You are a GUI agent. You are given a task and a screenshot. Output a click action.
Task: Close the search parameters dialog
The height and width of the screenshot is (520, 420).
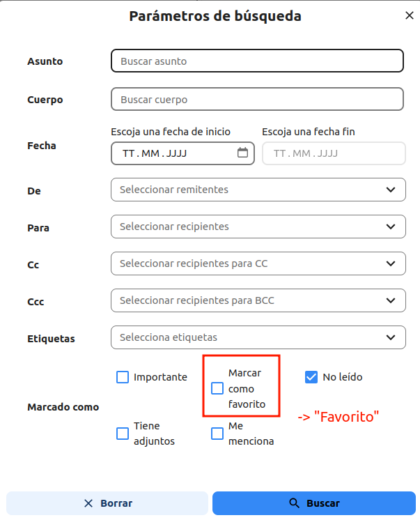(x=409, y=15)
